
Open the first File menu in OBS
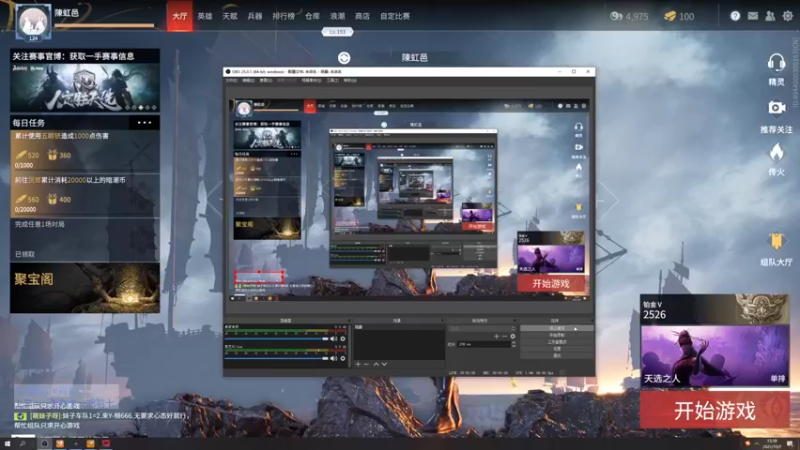click(231, 81)
